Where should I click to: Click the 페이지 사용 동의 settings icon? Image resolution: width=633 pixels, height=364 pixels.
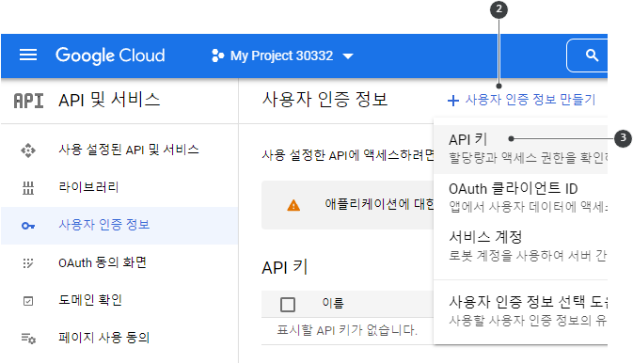[x=28, y=339]
